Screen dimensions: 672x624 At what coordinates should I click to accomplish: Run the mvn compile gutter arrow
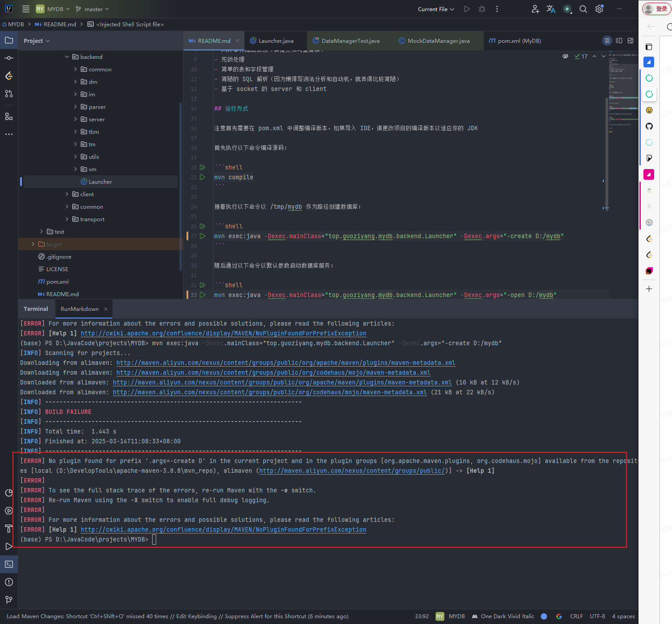(x=203, y=177)
